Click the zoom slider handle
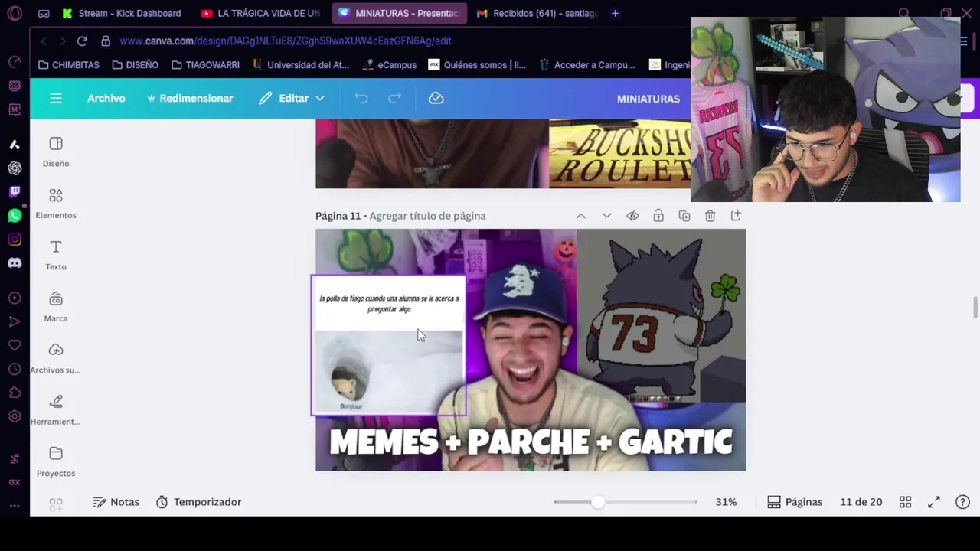The width and height of the screenshot is (980, 551). 598,502
